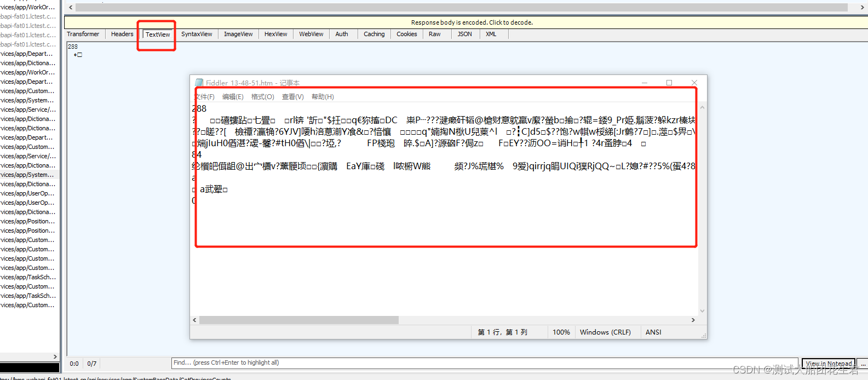Click Notepad vertical scrollbar up arrow
868x380 pixels.
(702, 107)
